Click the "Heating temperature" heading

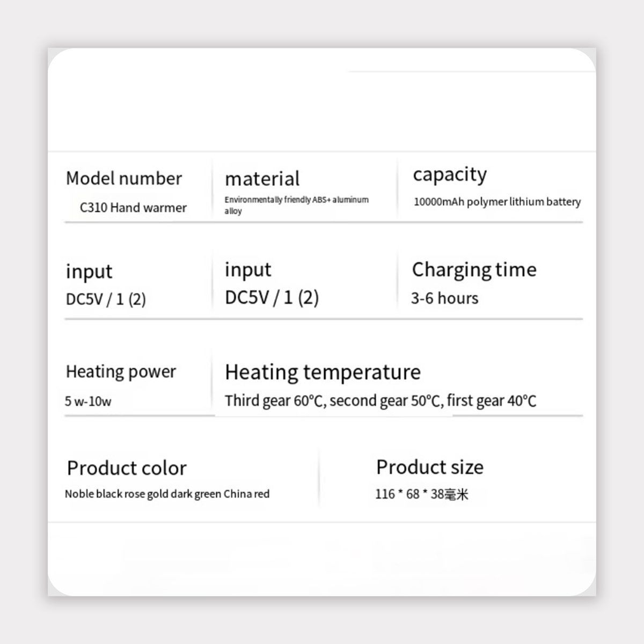point(323,372)
